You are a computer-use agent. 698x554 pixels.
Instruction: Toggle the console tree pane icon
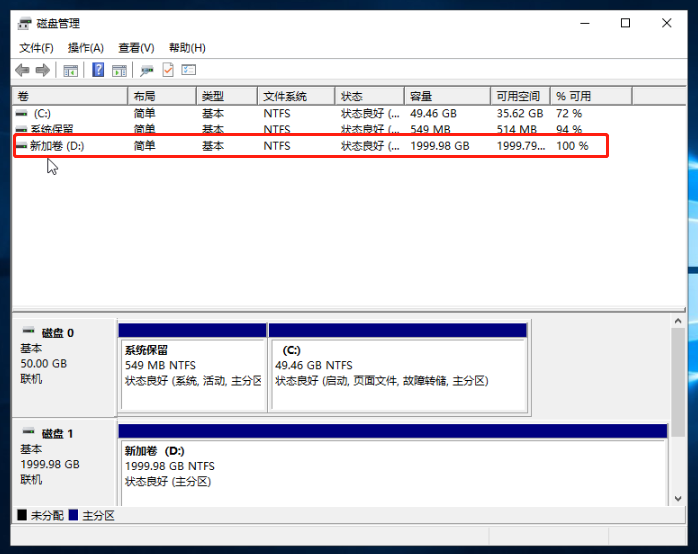70,70
